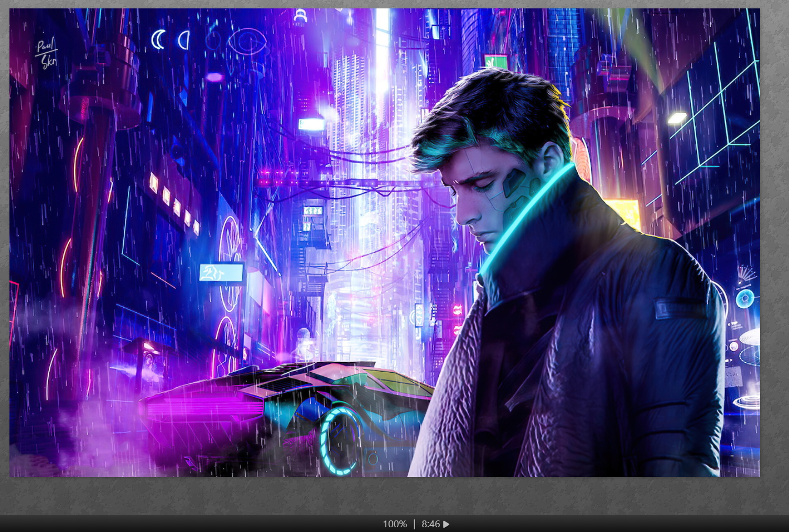Click the play arrow next to 8:46
Image resolution: width=789 pixels, height=532 pixels.
(446, 524)
